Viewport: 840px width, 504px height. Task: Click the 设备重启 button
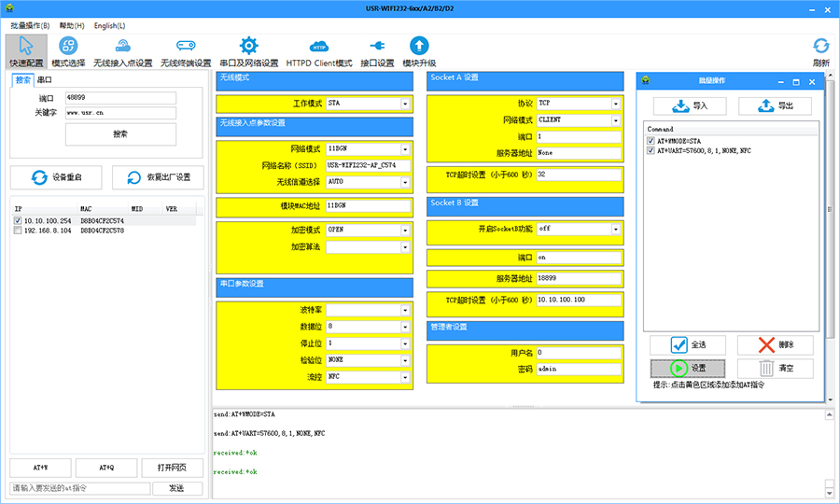click(x=56, y=177)
